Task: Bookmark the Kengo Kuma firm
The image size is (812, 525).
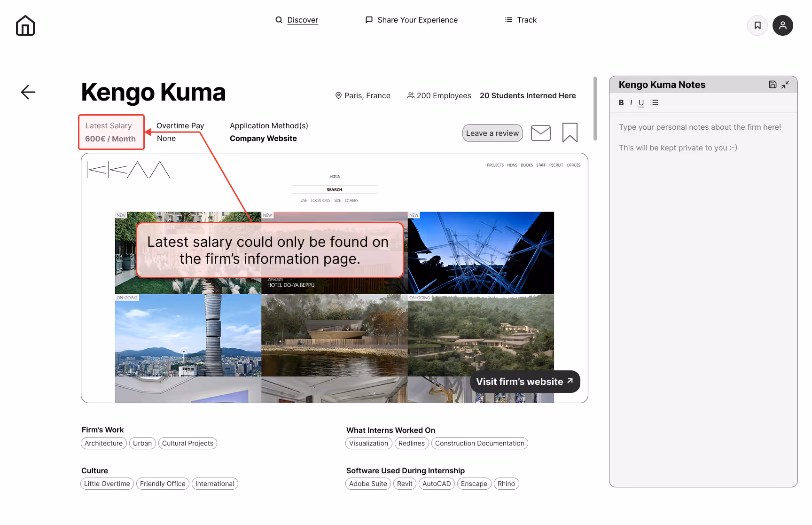Action: pyautogui.click(x=570, y=133)
